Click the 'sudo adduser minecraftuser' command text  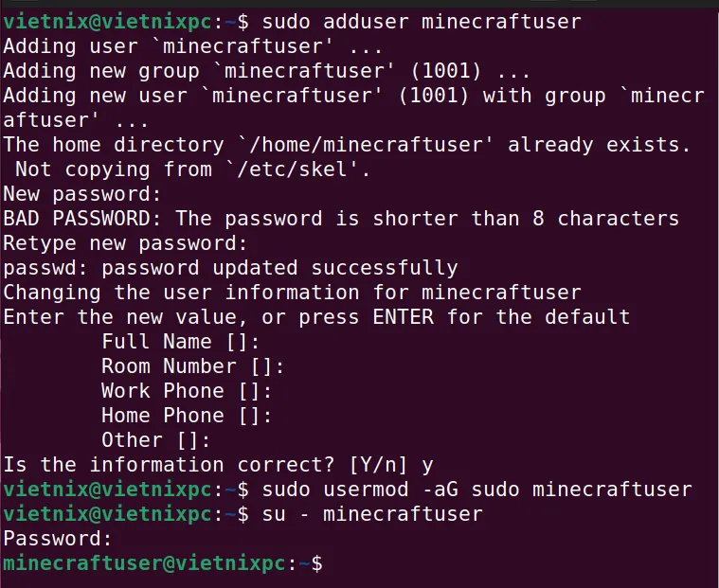pyautogui.click(x=422, y=22)
